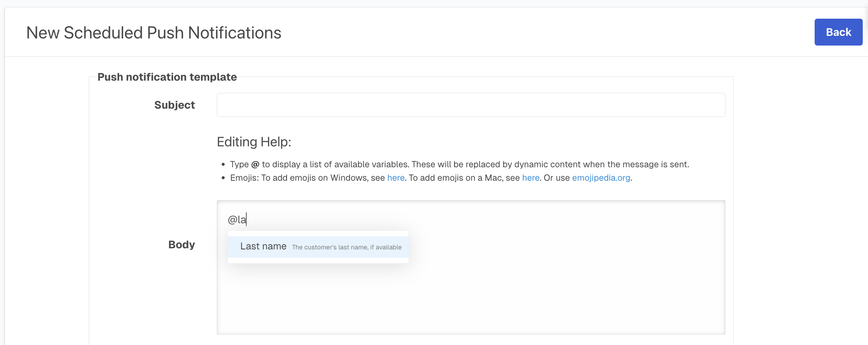Click the blue Back button

[x=838, y=32]
